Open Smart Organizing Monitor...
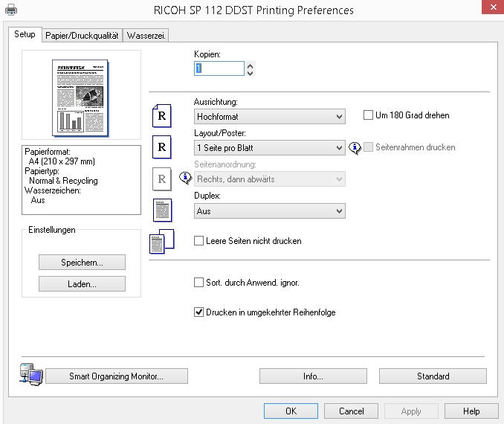 click(x=117, y=376)
